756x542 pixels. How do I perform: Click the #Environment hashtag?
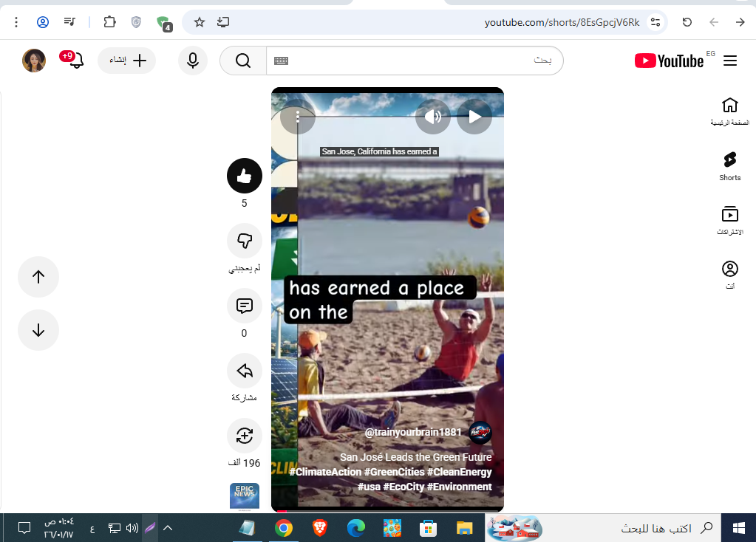459,487
